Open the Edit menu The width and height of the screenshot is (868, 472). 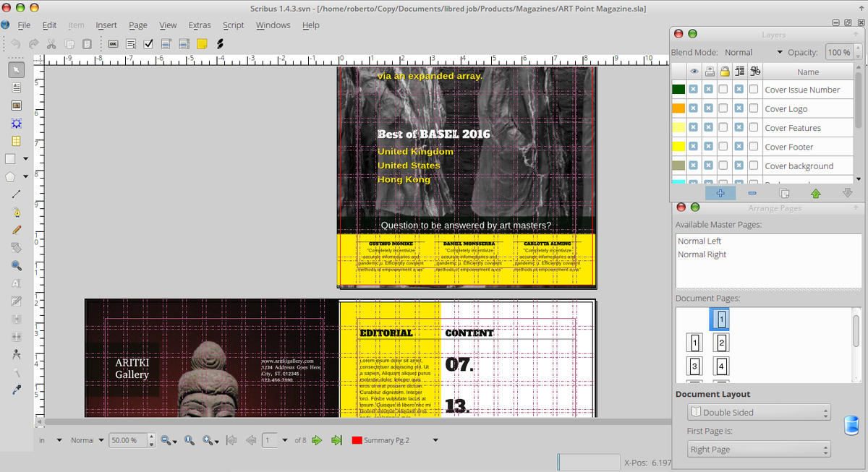[x=49, y=25]
